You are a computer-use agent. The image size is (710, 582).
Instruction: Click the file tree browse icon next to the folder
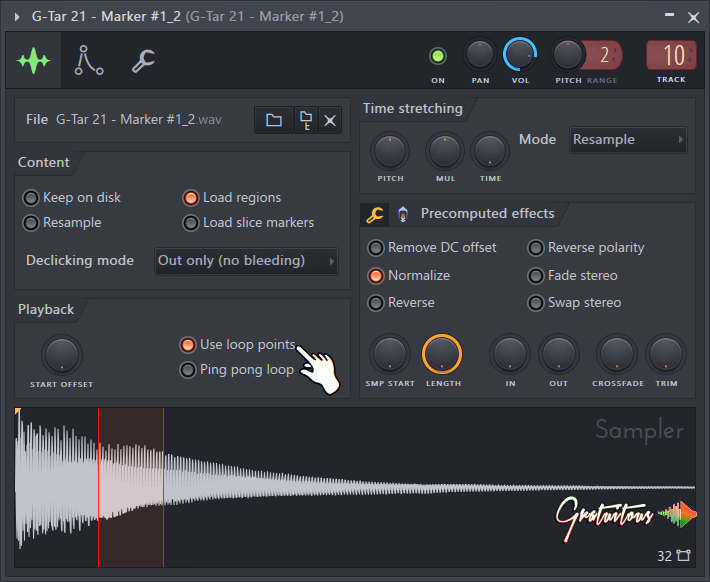pyautogui.click(x=306, y=120)
